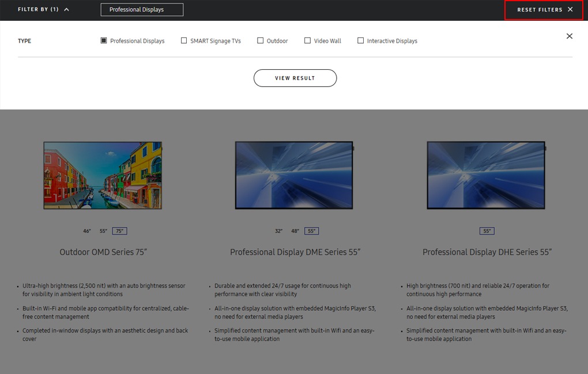Click "Durable and extended 24/7 usage" bullet
Image resolution: width=588 pixels, height=374 pixels.
282,290
